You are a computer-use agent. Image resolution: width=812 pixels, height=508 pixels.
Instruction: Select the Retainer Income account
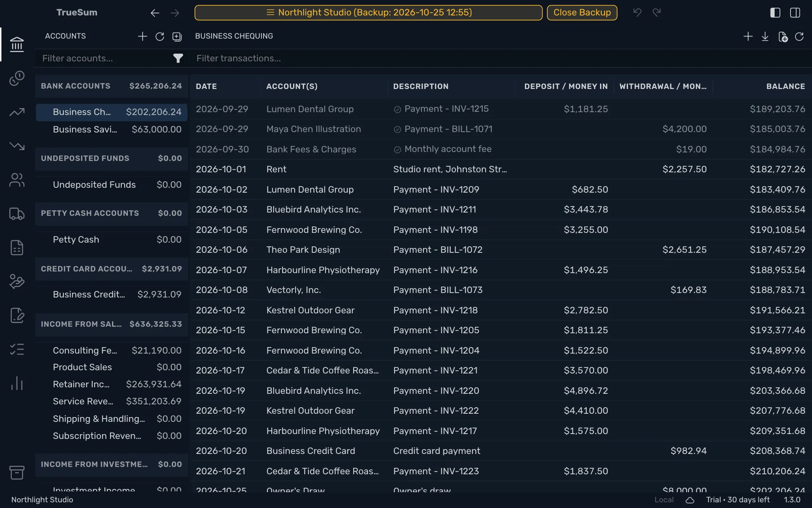click(111, 384)
